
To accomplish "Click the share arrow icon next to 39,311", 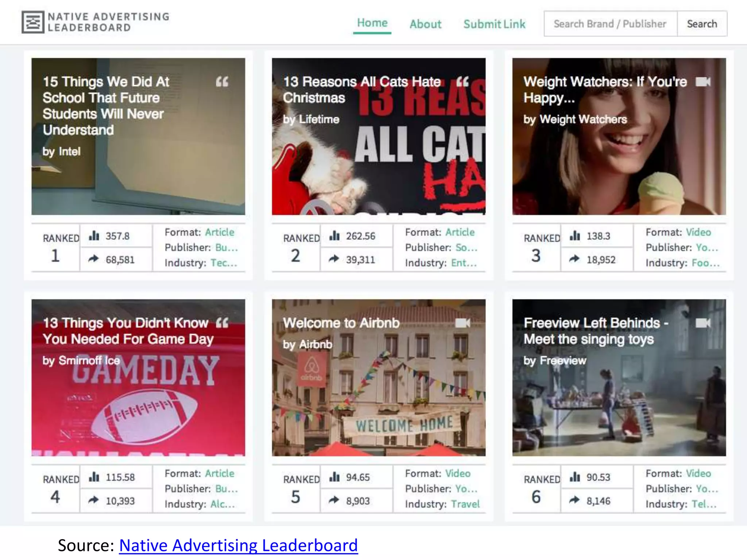I will (334, 259).
